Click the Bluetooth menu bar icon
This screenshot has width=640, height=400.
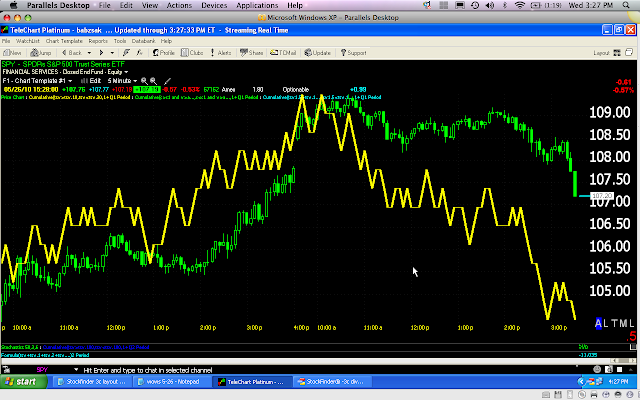(x=505, y=5)
